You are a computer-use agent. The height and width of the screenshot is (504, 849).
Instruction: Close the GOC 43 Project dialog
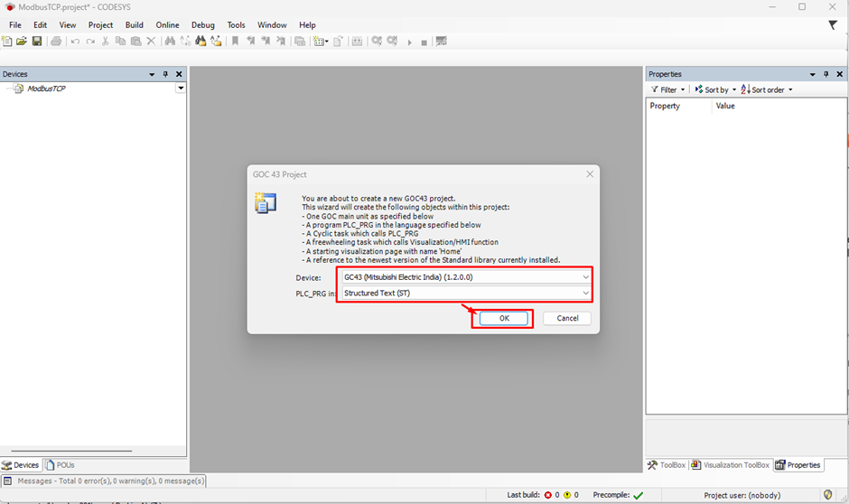[590, 173]
